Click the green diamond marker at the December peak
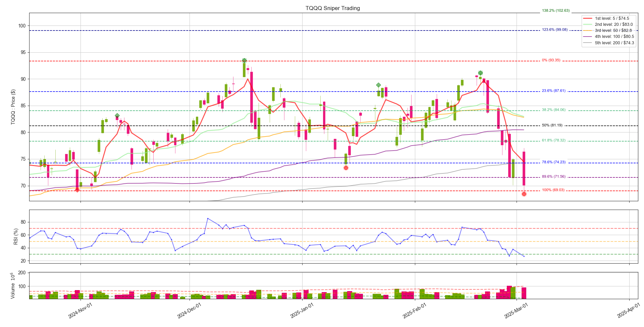Viewport: 644px width, 327px height. 244,61
